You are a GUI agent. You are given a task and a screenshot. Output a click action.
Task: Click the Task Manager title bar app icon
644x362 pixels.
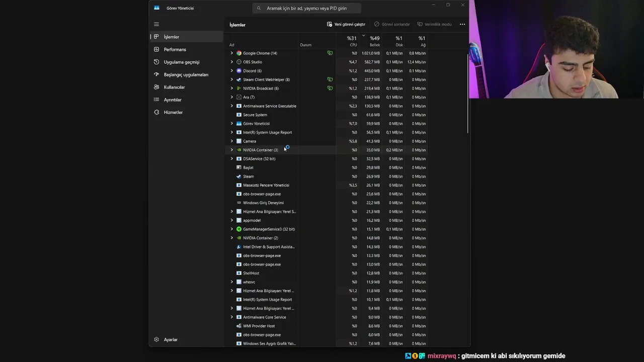pyautogui.click(x=157, y=8)
